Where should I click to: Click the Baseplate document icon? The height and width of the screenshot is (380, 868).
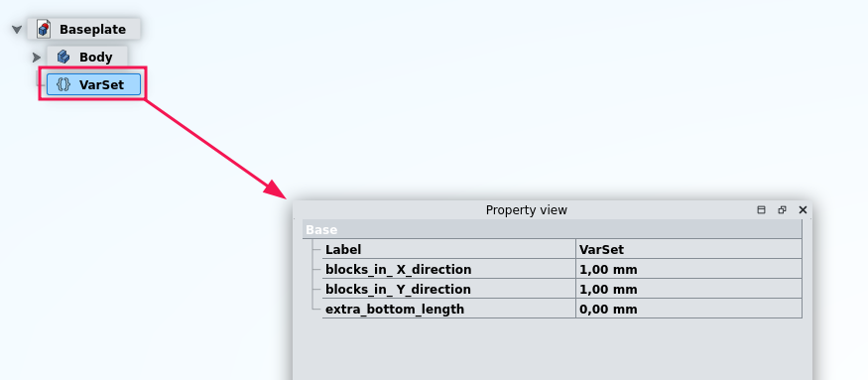click(44, 29)
